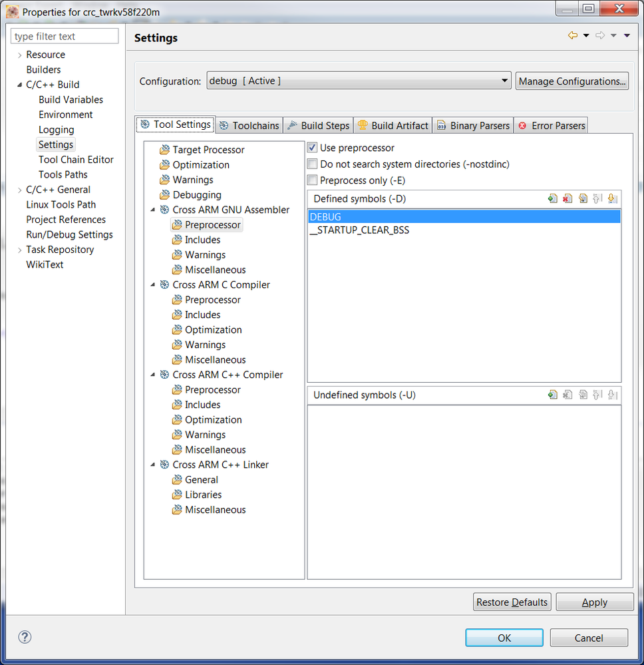The image size is (644, 665).
Task: Click Cross ARM C++ Compiler tool icon
Action: (x=164, y=375)
